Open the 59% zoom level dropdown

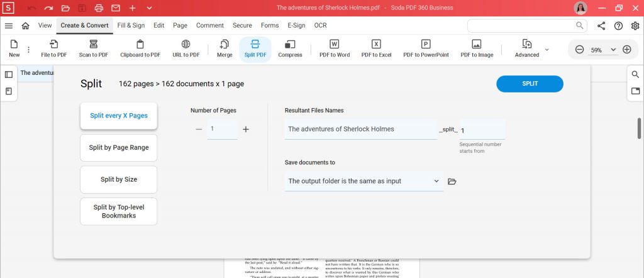tap(603, 50)
